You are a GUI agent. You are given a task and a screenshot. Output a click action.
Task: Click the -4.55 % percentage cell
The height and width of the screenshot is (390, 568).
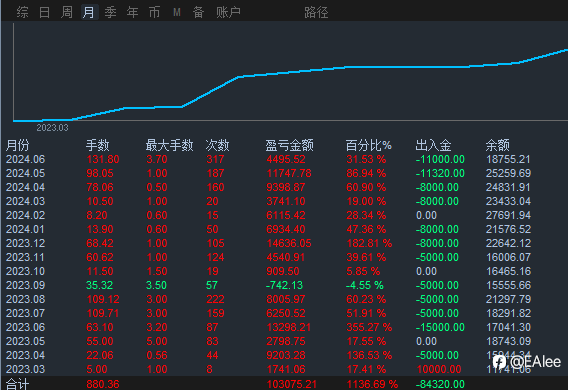pyautogui.click(x=364, y=285)
